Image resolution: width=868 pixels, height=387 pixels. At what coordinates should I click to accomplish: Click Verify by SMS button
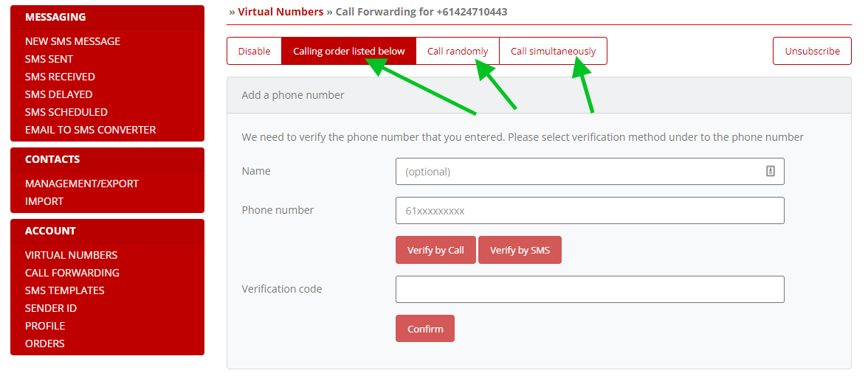pyautogui.click(x=520, y=250)
